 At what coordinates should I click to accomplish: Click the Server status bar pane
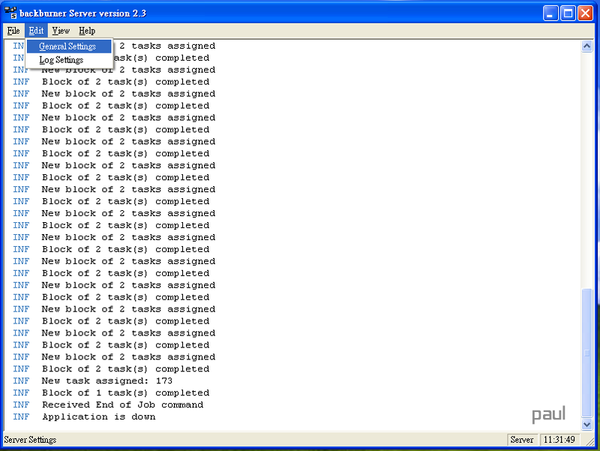click(x=522, y=440)
